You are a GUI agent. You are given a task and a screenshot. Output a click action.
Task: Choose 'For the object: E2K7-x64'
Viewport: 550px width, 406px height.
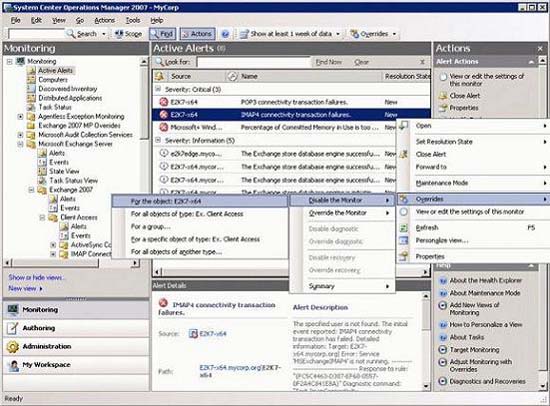click(199, 201)
